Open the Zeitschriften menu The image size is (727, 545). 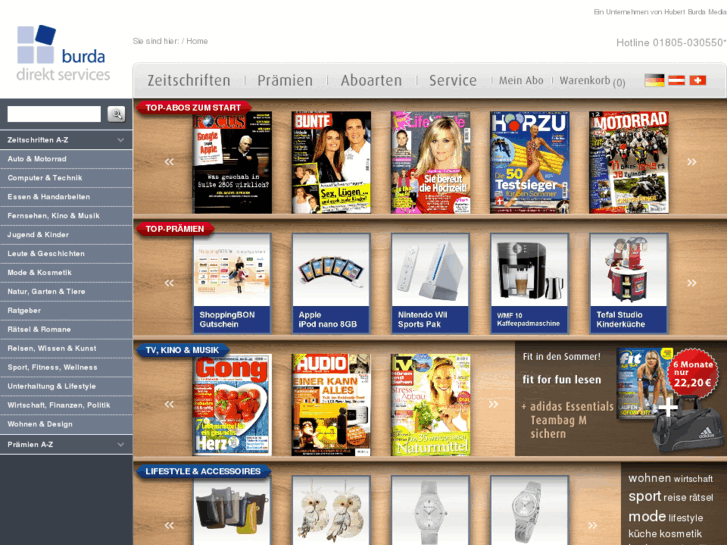click(189, 80)
